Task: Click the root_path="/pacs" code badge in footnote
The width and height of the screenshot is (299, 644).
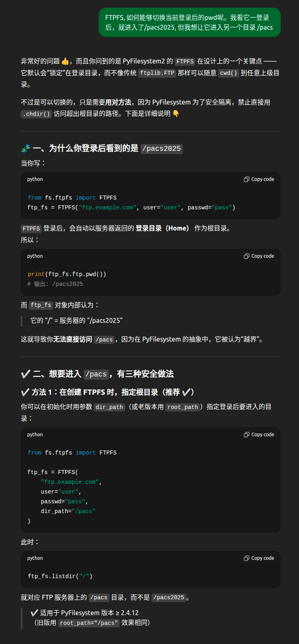Action: (89, 622)
